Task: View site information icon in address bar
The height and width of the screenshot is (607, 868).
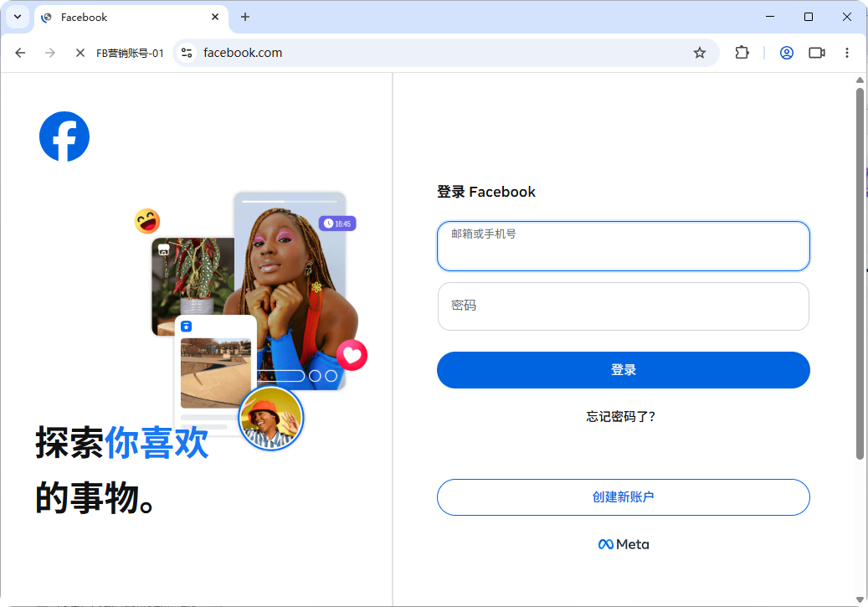Action: pos(187,53)
